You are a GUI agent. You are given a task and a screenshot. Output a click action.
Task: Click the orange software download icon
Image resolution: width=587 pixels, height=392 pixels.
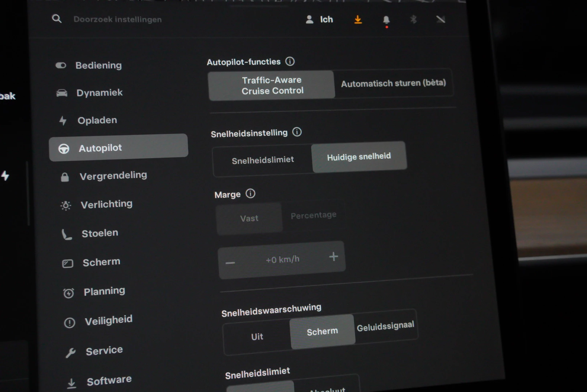[x=358, y=20]
